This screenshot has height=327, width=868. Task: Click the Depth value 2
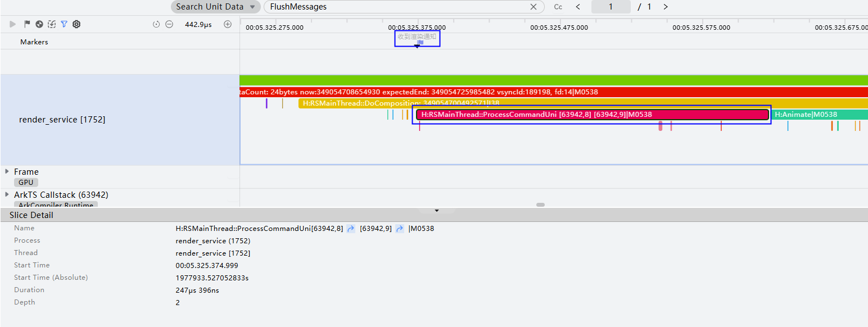tap(178, 302)
